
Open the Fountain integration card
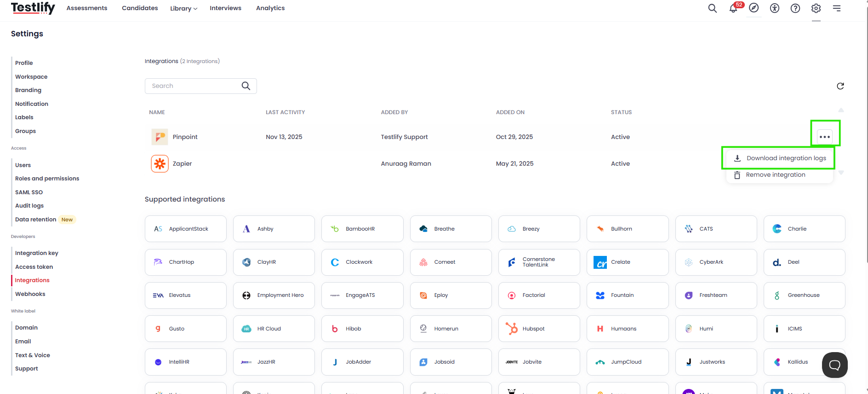tap(628, 295)
